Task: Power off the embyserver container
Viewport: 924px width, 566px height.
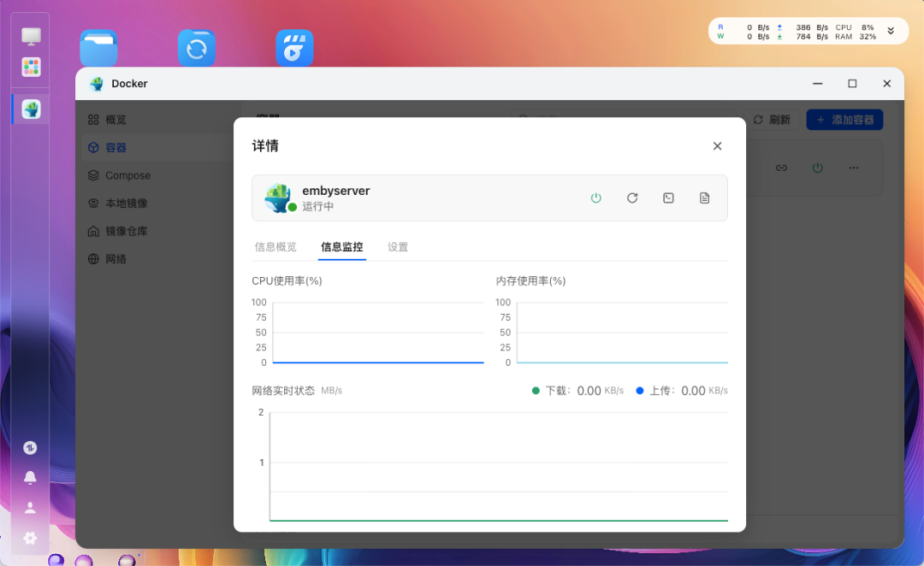Action: pos(595,198)
